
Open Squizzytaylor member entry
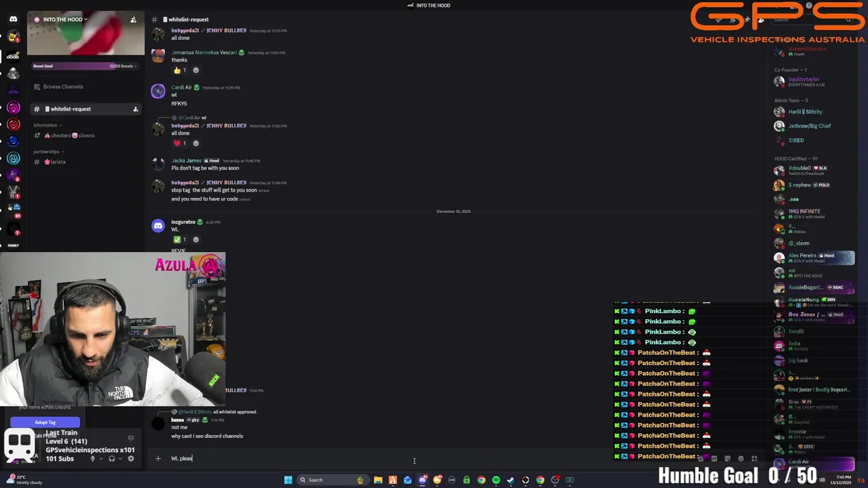(813, 82)
